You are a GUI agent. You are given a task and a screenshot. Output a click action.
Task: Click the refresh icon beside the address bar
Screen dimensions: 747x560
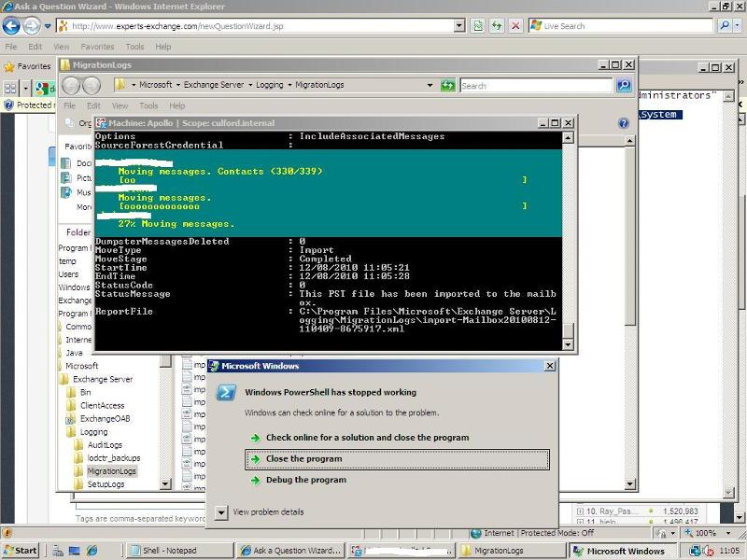496,27
